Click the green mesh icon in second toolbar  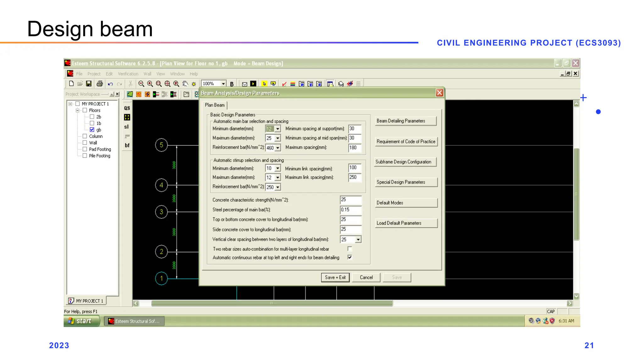pos(130,94)
